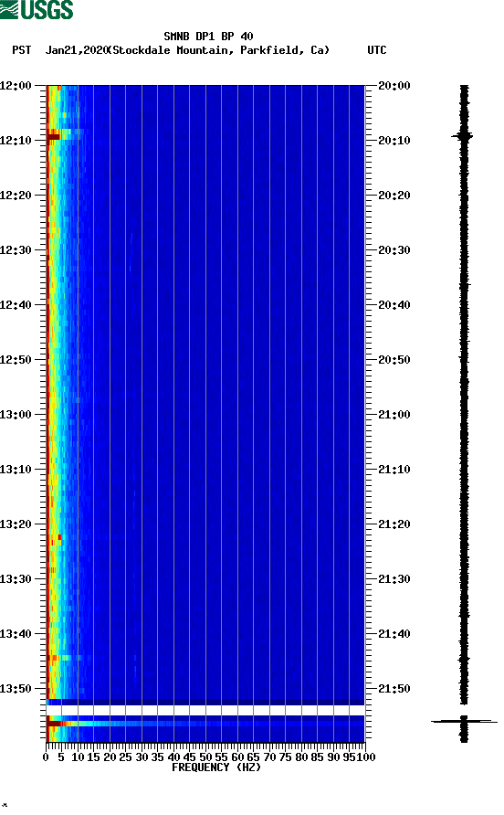This screenshot has height=815, width=504.
Task: Click the 20:40 UTC time label
Action: (x=394, y=304)
